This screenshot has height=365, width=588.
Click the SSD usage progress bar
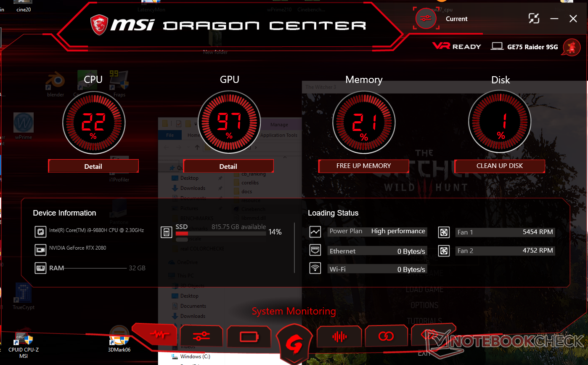tap(221, 232)
